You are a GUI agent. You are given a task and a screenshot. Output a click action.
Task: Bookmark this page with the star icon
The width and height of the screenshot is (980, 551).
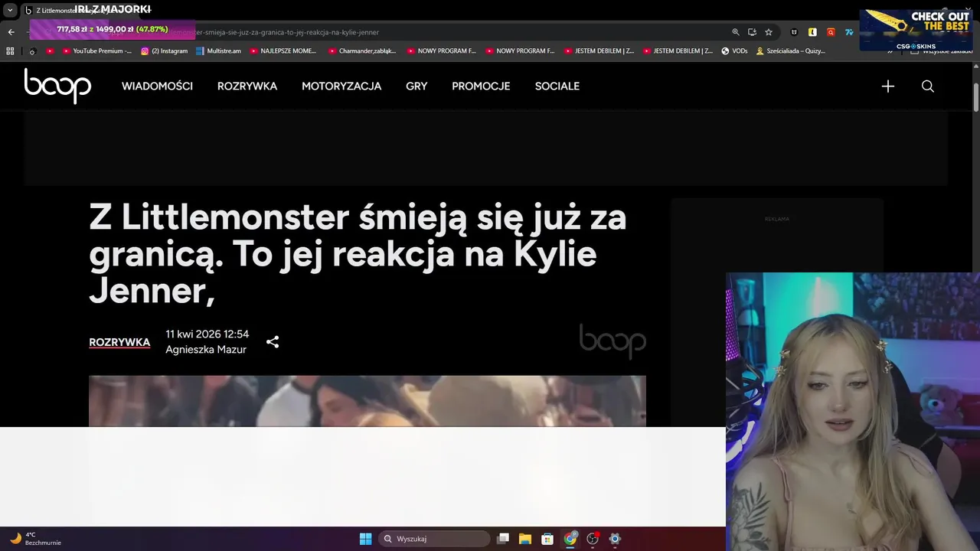769,32
